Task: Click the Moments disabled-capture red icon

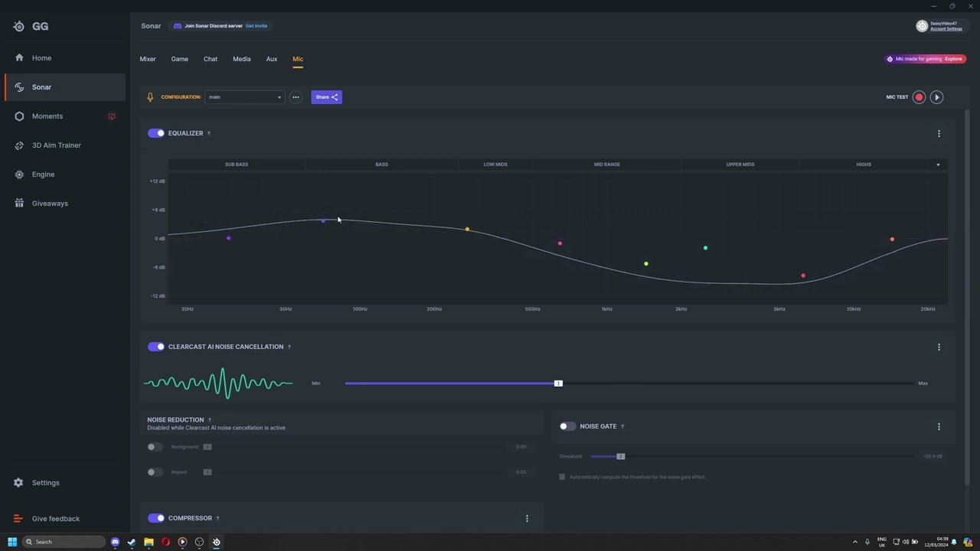Action: tap(112, 116)
